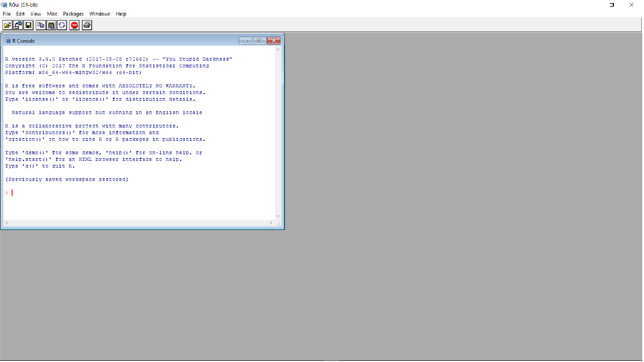Use the Copy and paste toolbar icon
This screenshot has height=362, width=644.
tap(62, 25)
